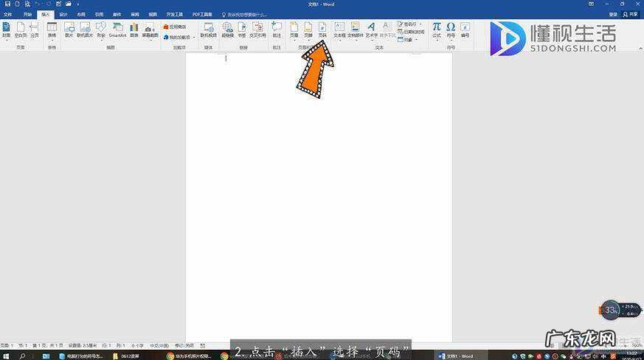Switch to the 开始 Home tab
The width and height of the screenshot is (644, 360).
coord(27,14)
